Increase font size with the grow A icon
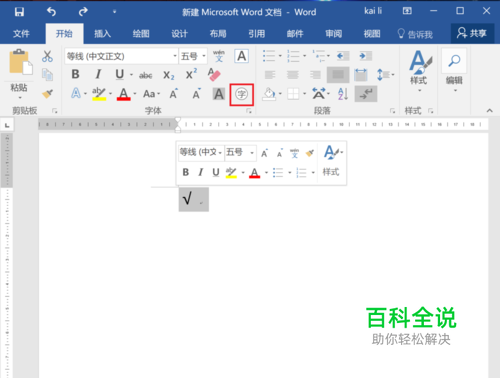The height and width of the screenshot is (378, 500). coord(174,94)
